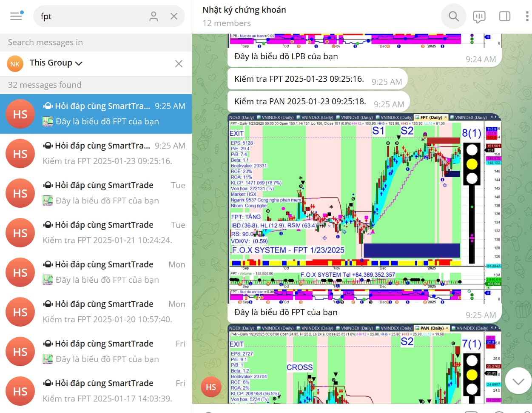532x413 pixels.
Task: Toggle the right sidebar panel icon
Action: click(504, 17)
